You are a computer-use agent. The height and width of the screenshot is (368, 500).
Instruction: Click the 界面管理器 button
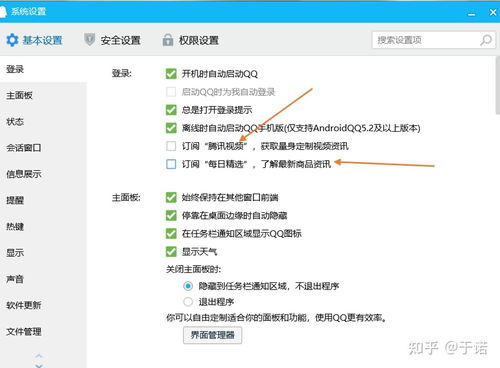212,335
